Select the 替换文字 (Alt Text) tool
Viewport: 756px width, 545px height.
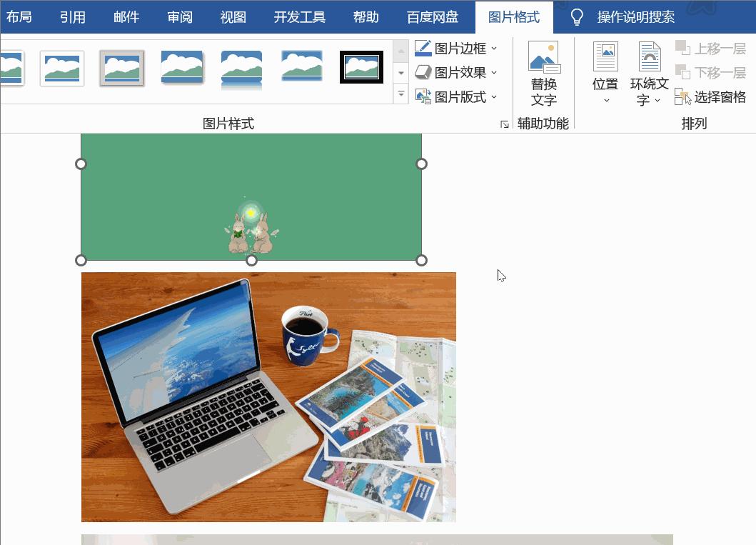point(544,71)
